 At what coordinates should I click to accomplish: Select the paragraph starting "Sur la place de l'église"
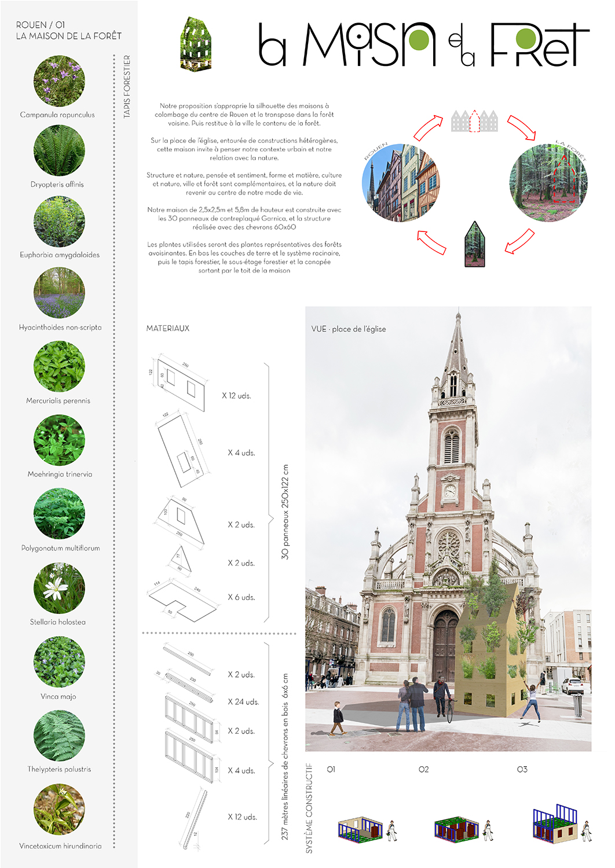coord(244,149)
